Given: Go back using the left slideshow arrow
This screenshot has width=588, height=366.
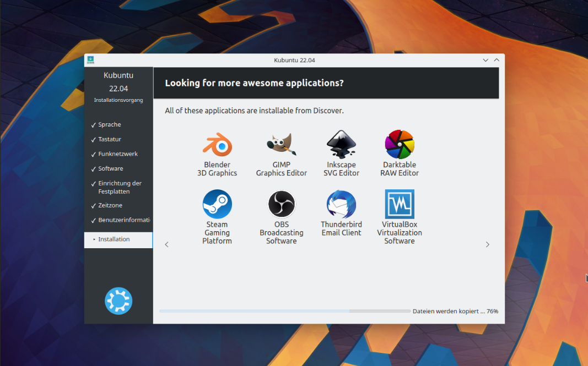Looking at the screenshot, I should point(166,244).
